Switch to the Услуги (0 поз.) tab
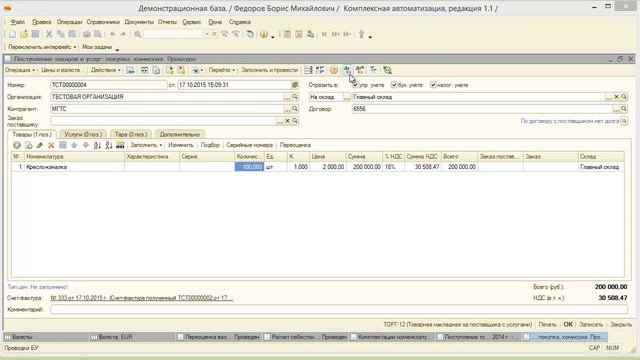Screen dimensions: 640x360 [x=83, y=134]
